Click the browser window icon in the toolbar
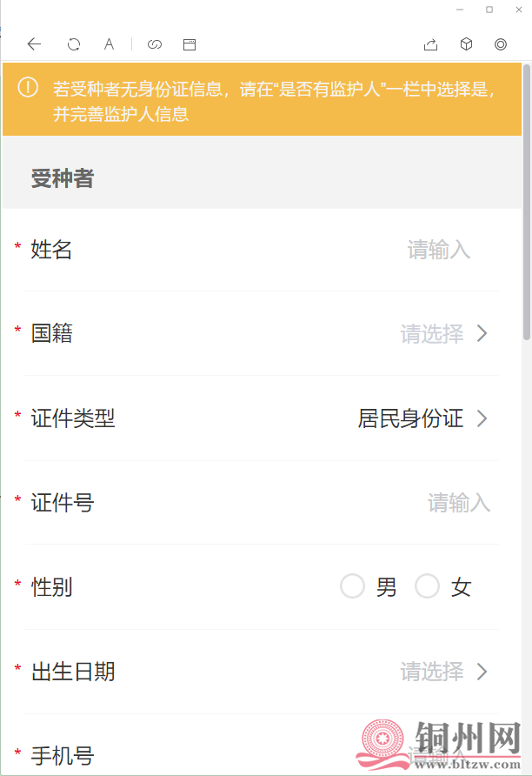The height and width of the screenshot is (776, 532). pos(190,43)
